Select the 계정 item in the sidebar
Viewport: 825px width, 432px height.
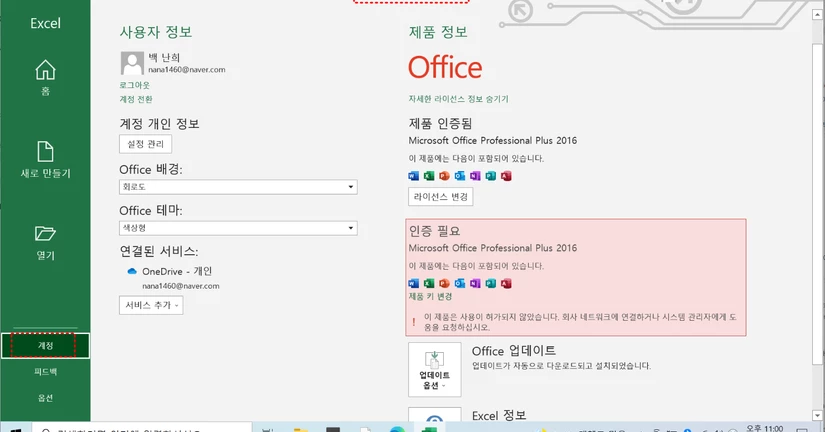coord(45,346)
